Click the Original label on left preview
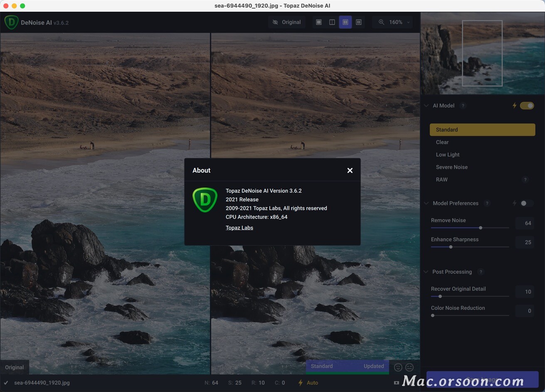This screenshot has height=392, width=545. [15, 367]
